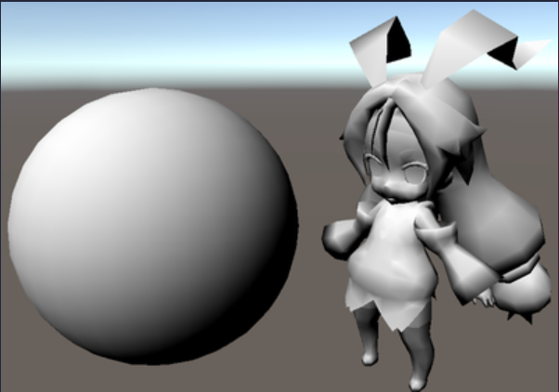Select the large gray sphere object
Screen dimensions: 559x392
point(153,227)
